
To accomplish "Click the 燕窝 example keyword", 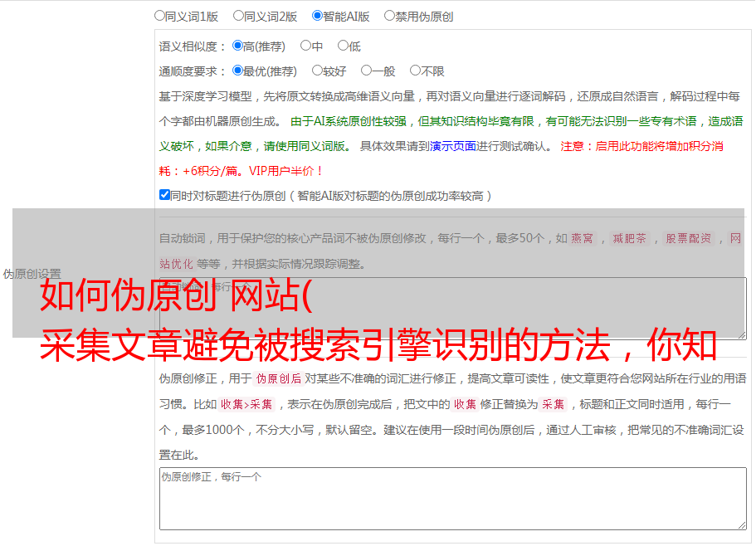I will pos(583,238).
